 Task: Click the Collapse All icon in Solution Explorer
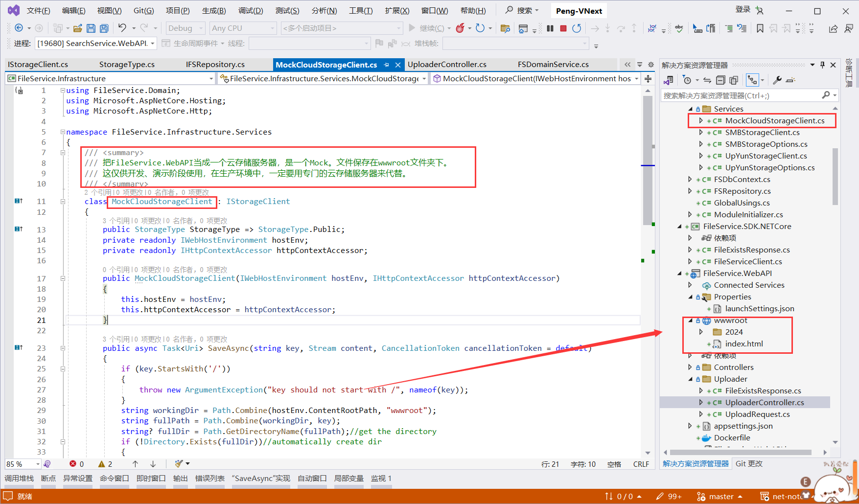(720, 80)
